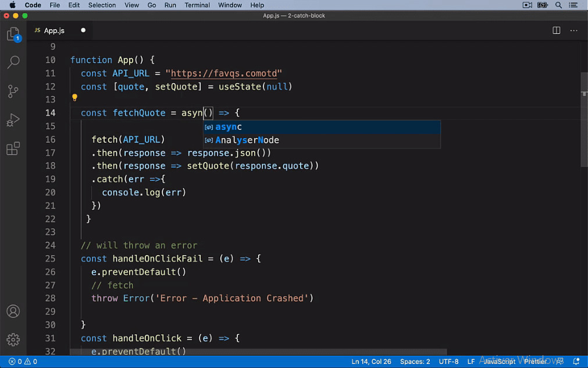This screenshot has height=368, width=588.
Task: Open the Edit menu
Action: (74, 5)
